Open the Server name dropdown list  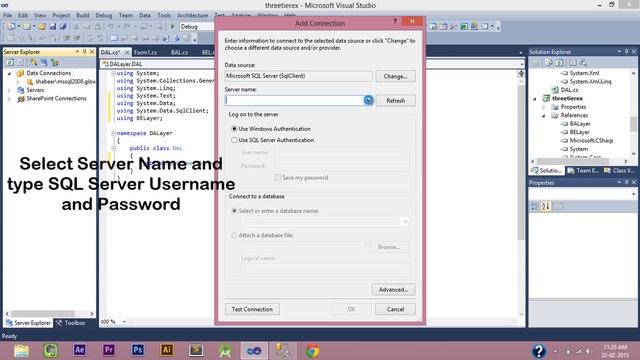coord(368,100)
